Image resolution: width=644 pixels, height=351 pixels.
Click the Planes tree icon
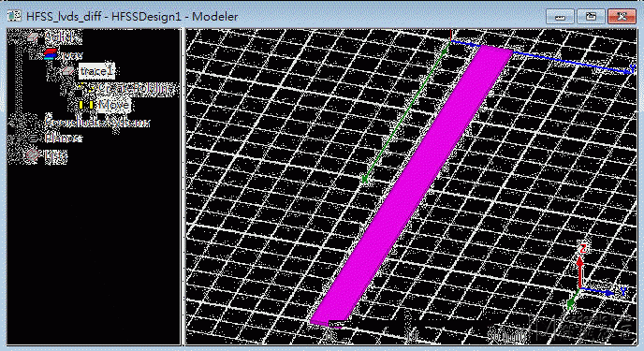click(33, 139)
